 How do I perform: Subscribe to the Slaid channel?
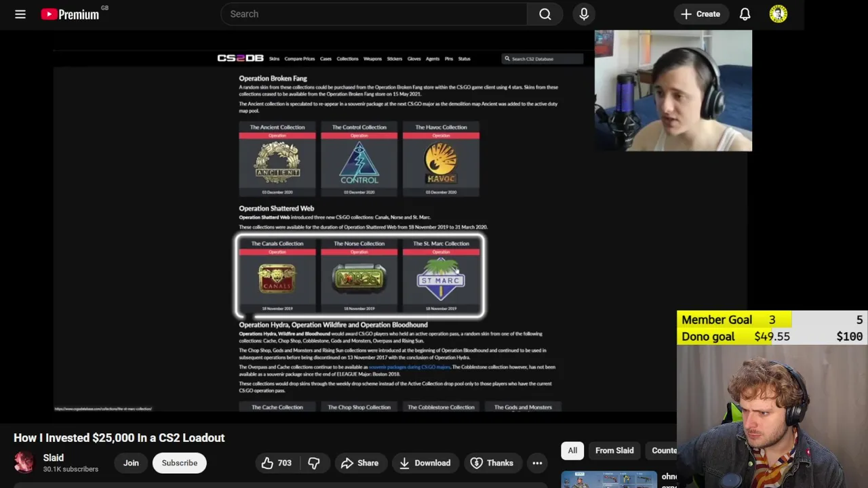(x=180, y=463)
